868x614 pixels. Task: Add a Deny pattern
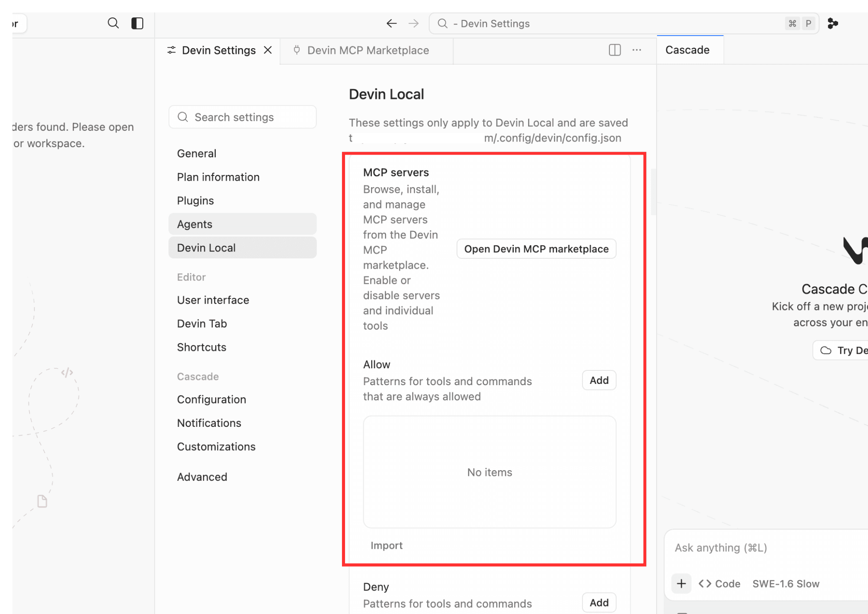(599, 602)
